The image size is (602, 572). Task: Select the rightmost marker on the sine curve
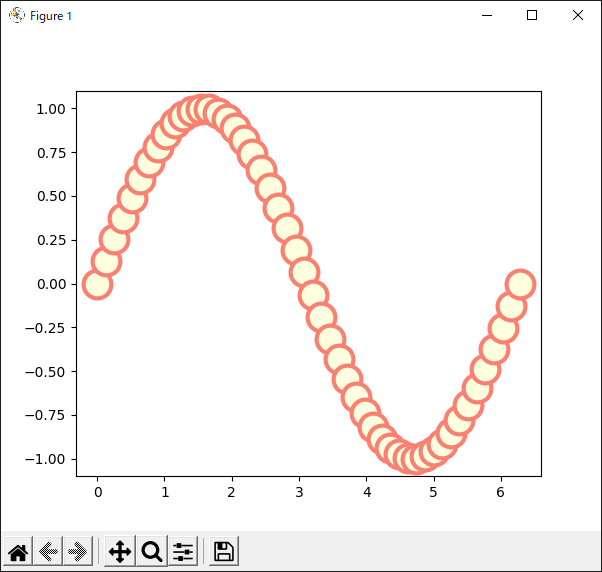tap(520, 284)
